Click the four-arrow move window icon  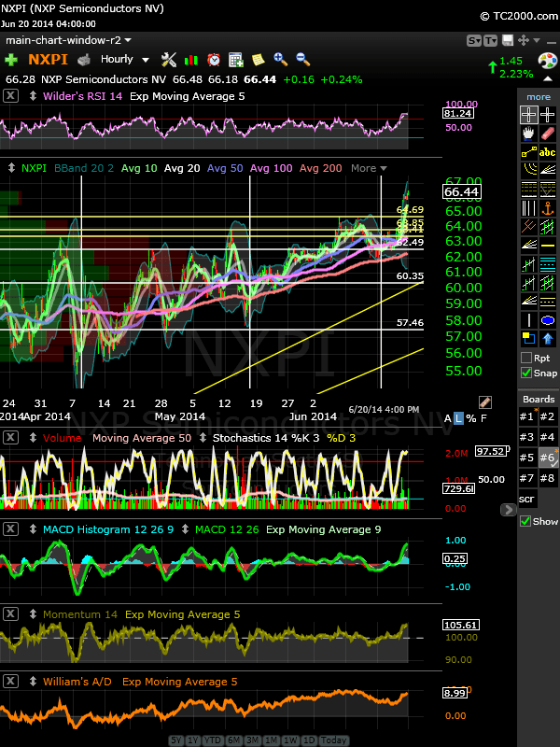point(523,40)
